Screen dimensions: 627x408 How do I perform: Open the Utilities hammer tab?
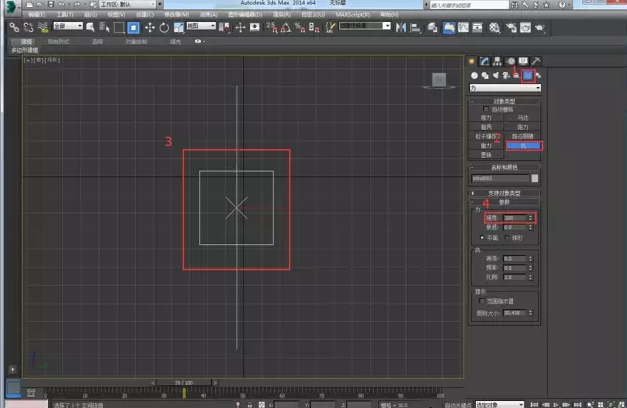tap(537, 61)
